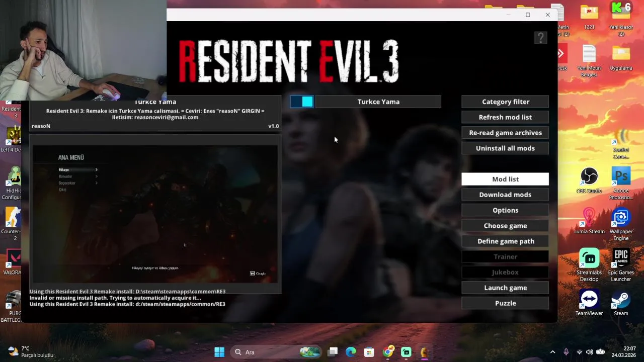Viewport: 644px width, 362px height.
Task: Show hidden system tray icons
Action: 552,352
